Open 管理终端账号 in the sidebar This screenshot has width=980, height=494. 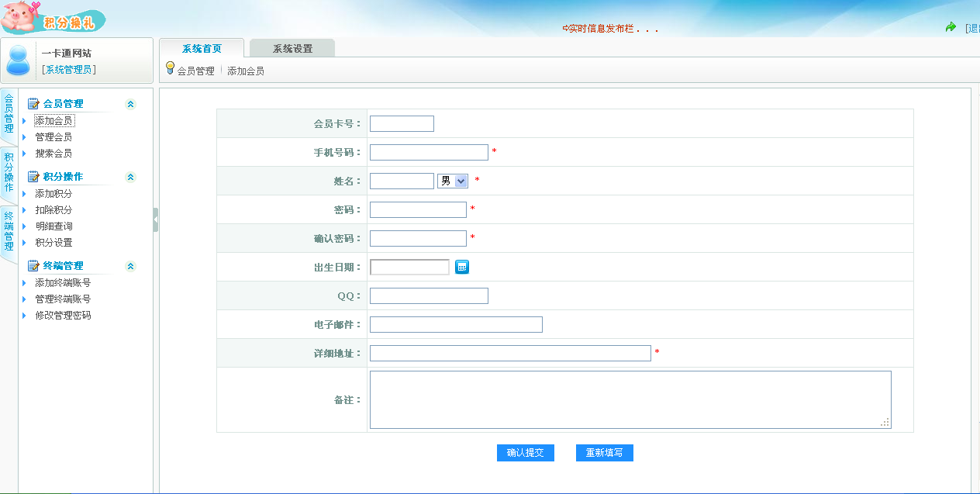(x=63, y=299)
